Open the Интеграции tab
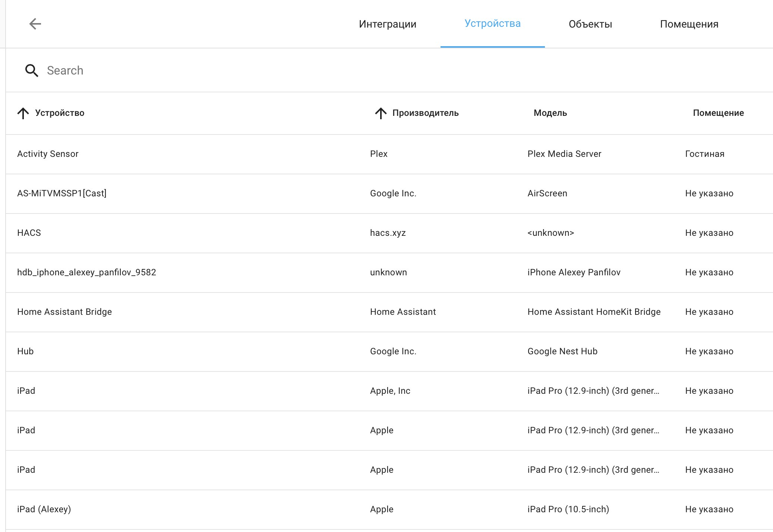The width and height of the screenshot is (773, 532). 388,24
